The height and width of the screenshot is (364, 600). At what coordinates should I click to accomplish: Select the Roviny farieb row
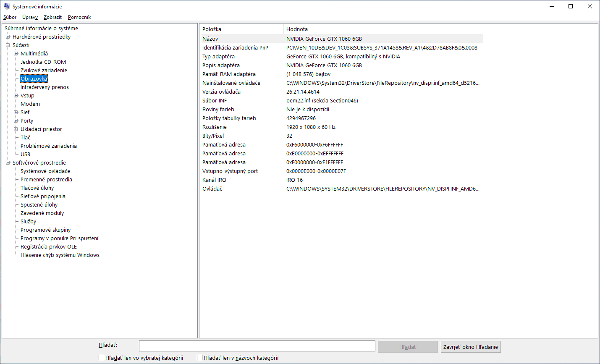tap(341, 109)
